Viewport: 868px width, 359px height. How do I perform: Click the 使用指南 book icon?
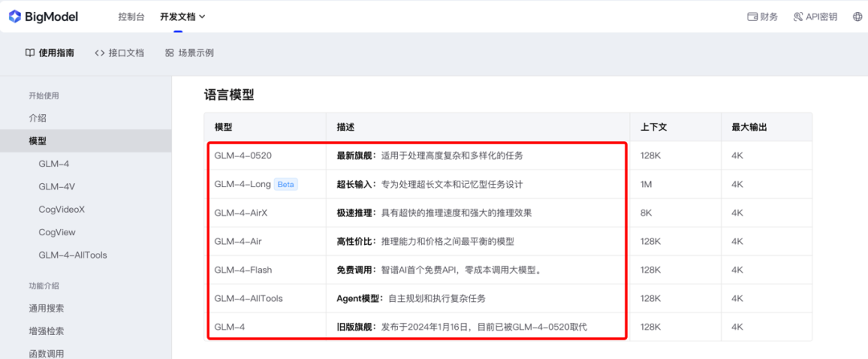click(x=30, y=53)
